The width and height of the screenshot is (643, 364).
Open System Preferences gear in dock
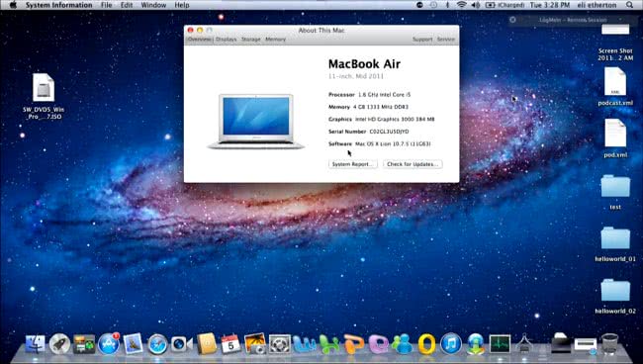(279, 343)
